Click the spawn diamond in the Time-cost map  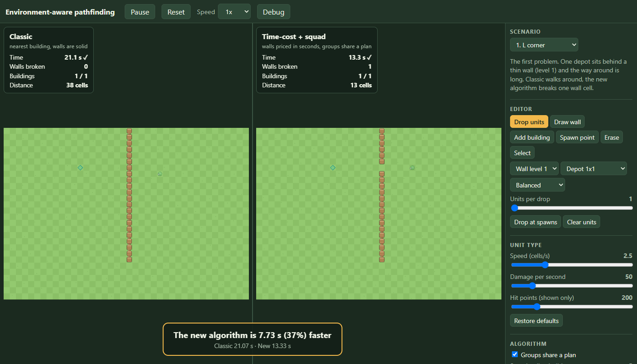(333, 168)
